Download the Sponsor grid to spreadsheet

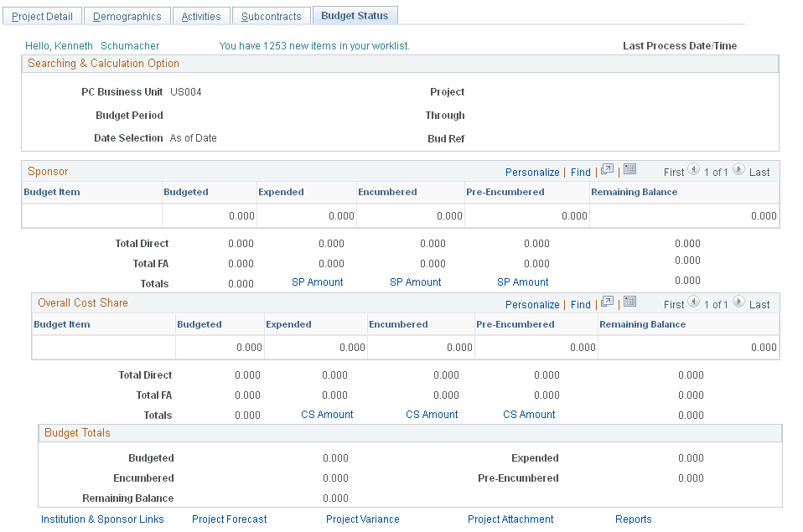pyautogui.click(x=629, y=170)
